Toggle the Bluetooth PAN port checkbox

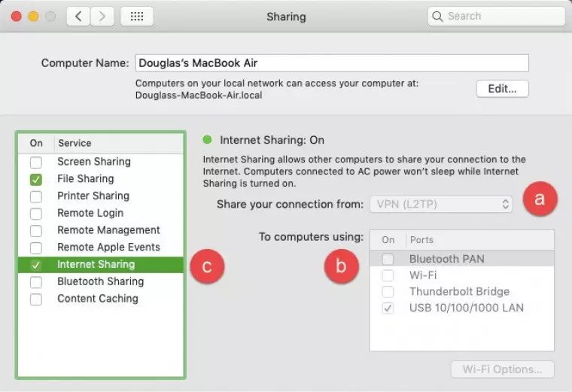[x=388, y=259]
